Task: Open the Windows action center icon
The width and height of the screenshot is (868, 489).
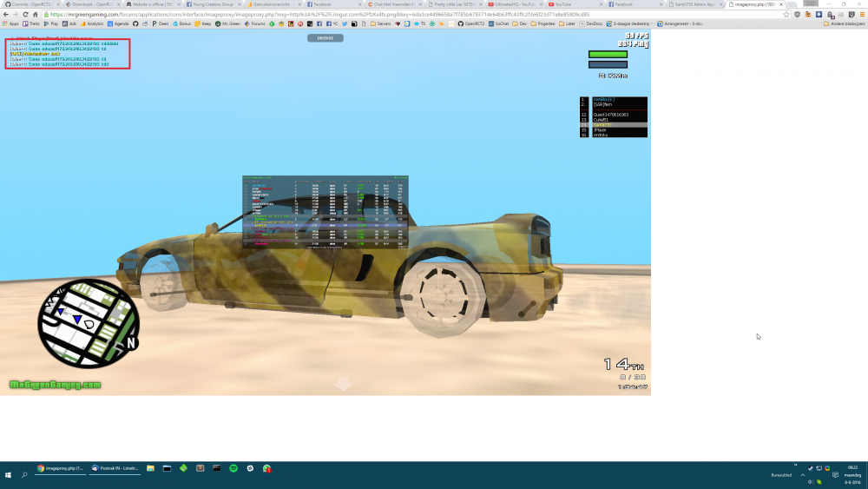Action: point(835,475)
